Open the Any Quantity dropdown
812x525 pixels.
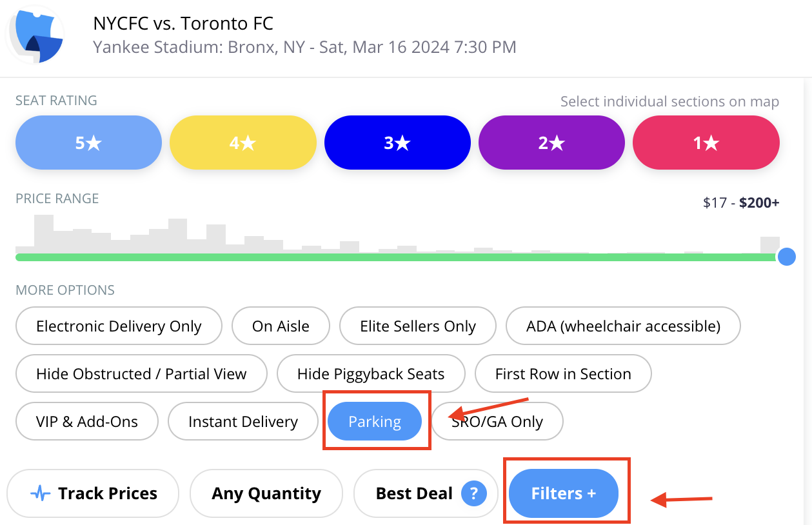pos(266,493)
